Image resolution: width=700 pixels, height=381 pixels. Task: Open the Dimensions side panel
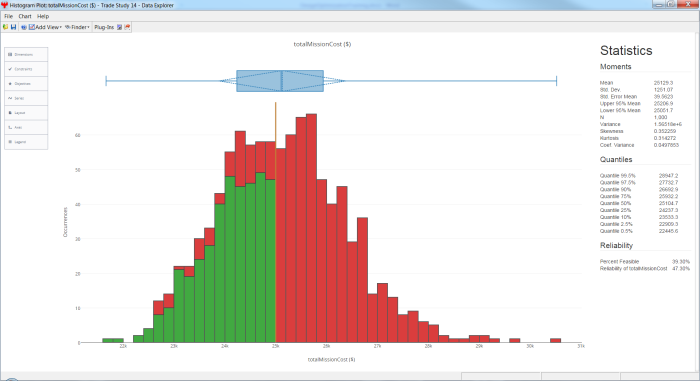click(26, 54)
